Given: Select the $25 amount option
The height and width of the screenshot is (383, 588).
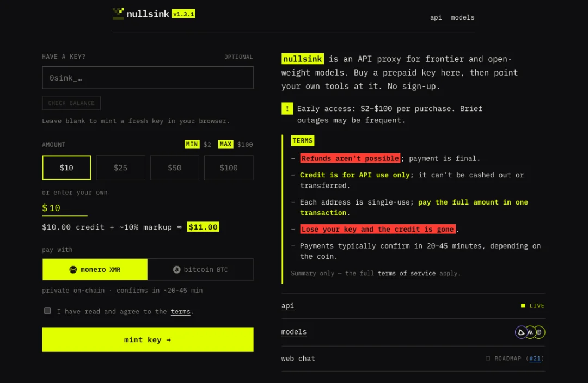Looking at the screenshot, I should [x=120, y=168].
